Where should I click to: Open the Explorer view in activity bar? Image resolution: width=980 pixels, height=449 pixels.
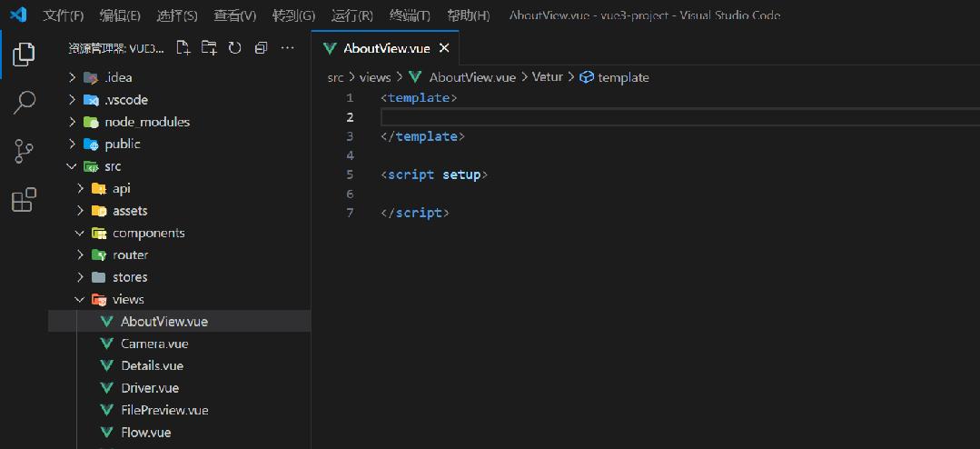click(25, 55)
